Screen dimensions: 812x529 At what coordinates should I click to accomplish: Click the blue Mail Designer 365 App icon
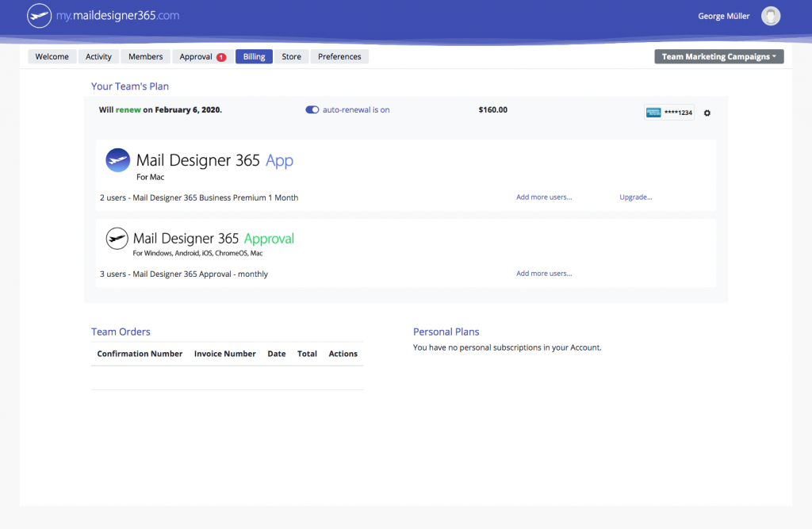(118, 160)
